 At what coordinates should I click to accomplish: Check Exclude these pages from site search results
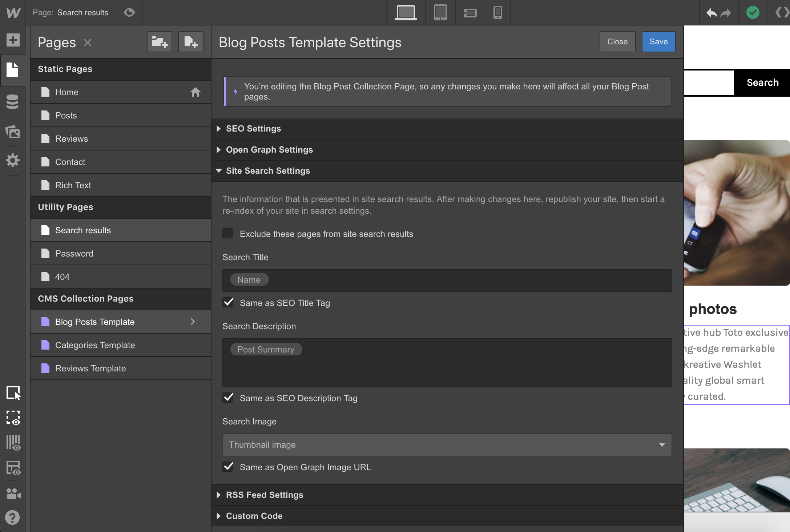coord(227,234)
